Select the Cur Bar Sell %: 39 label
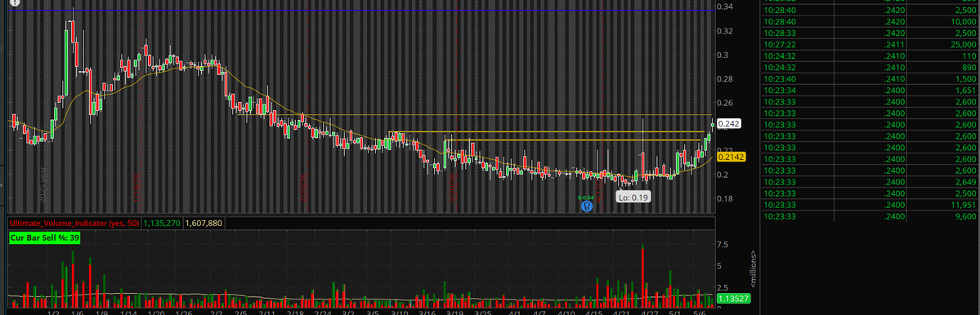The image size is (980, 315). (44, 237)
